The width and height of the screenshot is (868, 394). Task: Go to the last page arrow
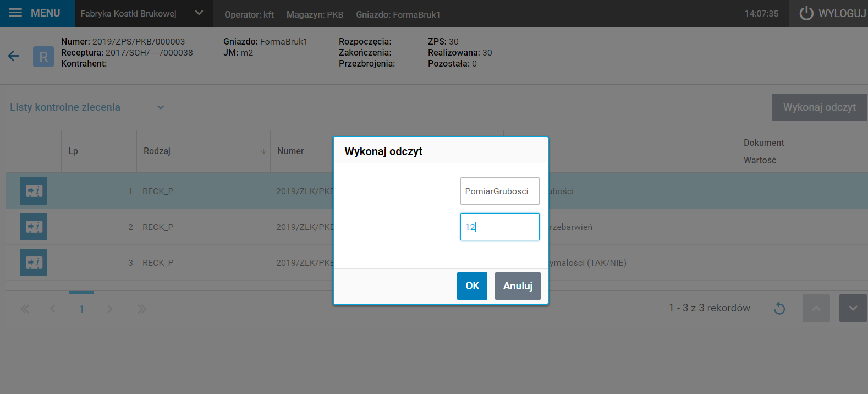pyautogui.click(x=142, y=309)
